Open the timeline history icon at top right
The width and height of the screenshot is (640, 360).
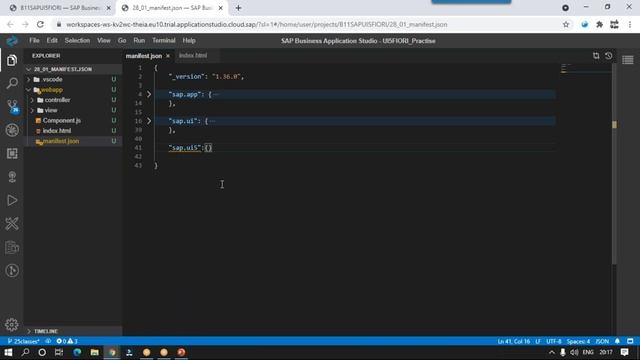tap(609, 56)
